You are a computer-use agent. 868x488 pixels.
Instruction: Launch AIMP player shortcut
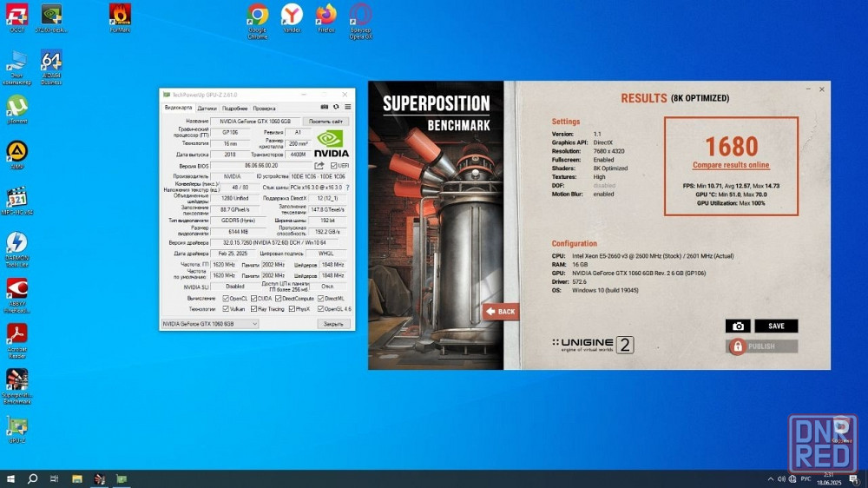tap(16, 155)
